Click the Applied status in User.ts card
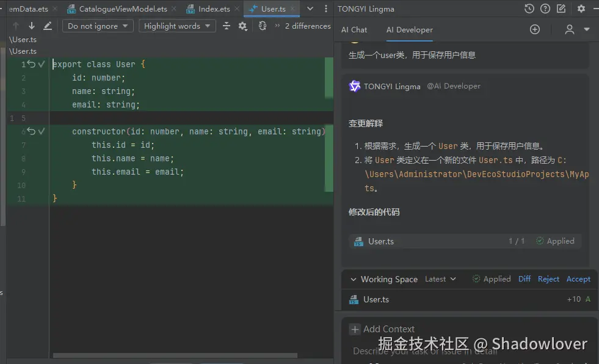Screen dimensions: 599x364 coord(556,241)
